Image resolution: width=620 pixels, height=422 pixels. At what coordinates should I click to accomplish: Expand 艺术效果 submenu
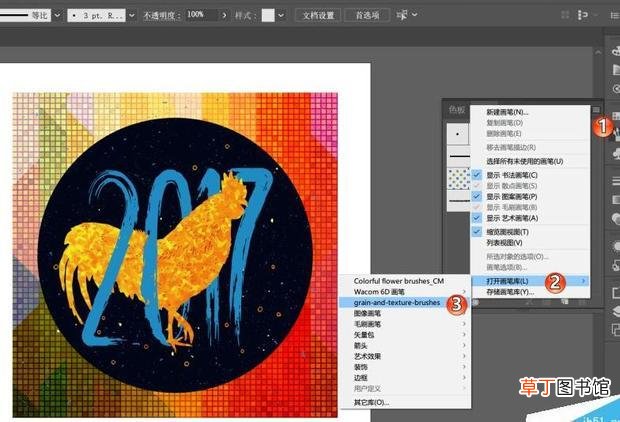click(405, 356)
